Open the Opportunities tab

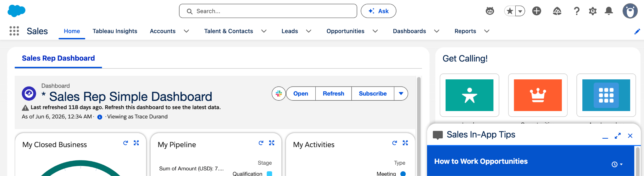coord(345,31)
